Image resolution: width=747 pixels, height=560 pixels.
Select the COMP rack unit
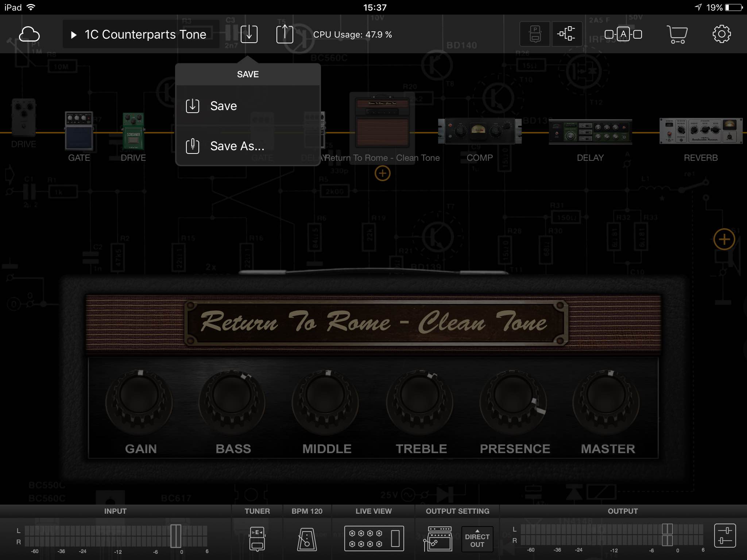pyautogui.click(x=480, y=131)
